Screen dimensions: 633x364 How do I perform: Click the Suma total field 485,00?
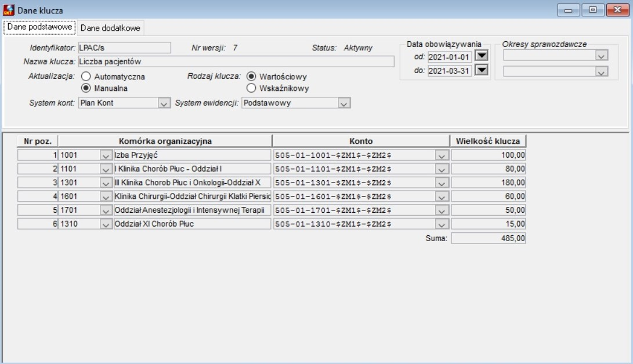[488, 238]
